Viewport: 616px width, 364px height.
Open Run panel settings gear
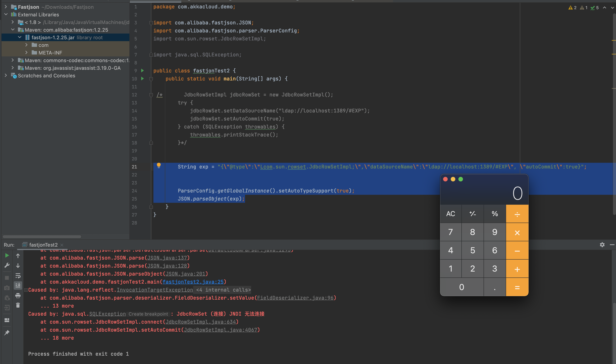602,245
